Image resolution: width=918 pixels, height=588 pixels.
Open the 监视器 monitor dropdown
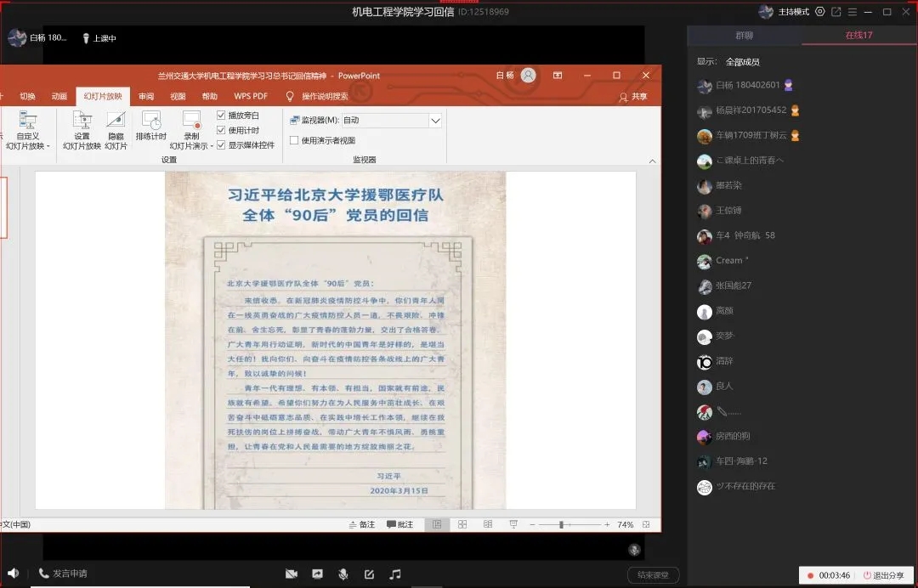coord(435,121)
